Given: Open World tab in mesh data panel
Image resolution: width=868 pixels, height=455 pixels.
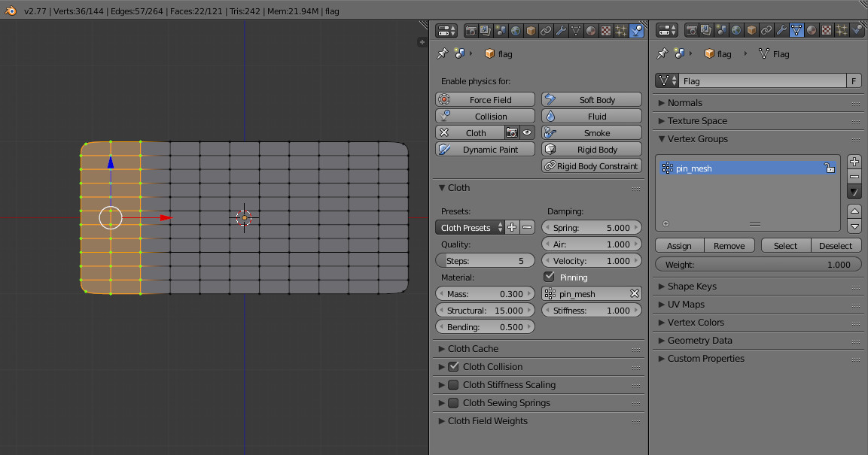Looking at the screenshot, I should 736,31.
